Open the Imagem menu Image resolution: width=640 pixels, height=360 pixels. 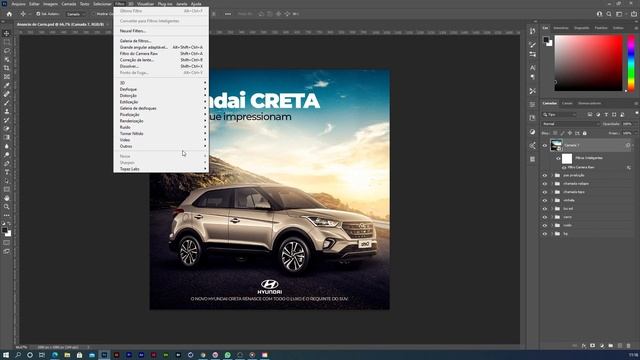(51, 4)
